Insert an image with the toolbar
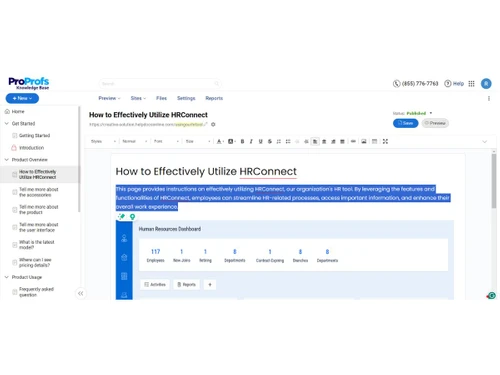500x375 pixels. pos(364,141)
